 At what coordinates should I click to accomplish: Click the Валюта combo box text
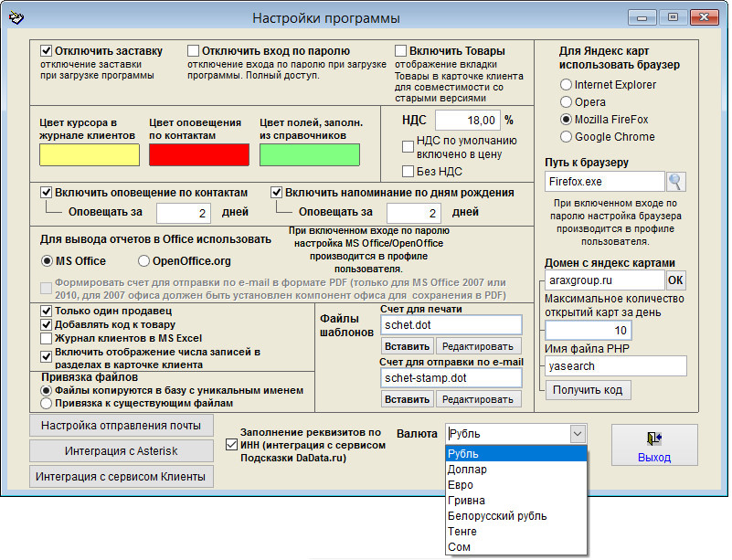tap(508, 434)
